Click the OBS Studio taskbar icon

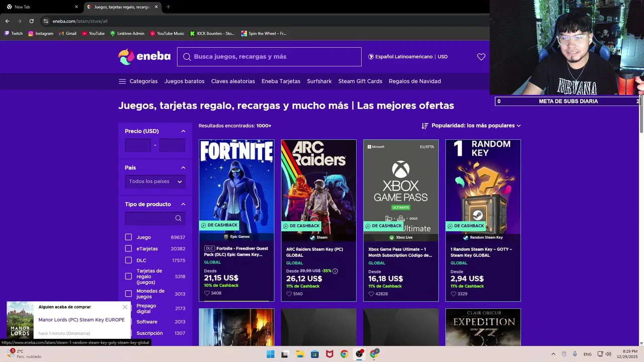click(x=359, y=354)
